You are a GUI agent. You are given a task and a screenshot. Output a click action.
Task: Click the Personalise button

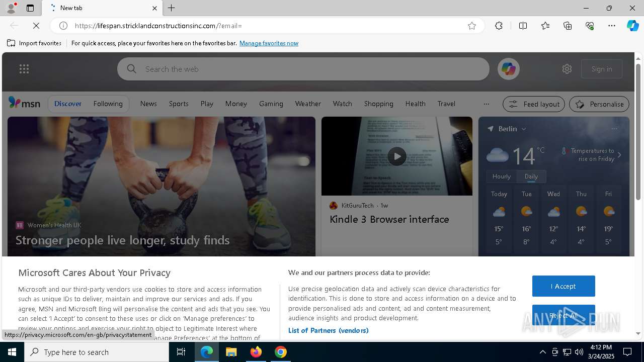599,104
